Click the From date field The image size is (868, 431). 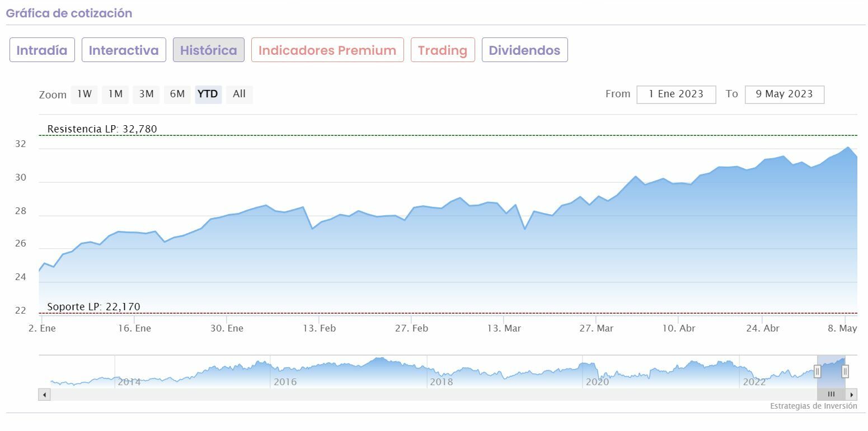pos(676,94)
